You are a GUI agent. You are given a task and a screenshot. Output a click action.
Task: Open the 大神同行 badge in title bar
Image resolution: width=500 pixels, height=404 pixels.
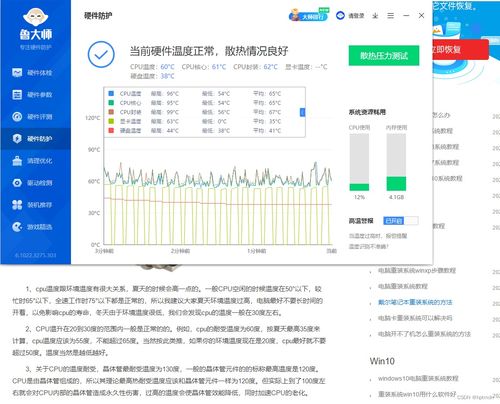point(309,15)
